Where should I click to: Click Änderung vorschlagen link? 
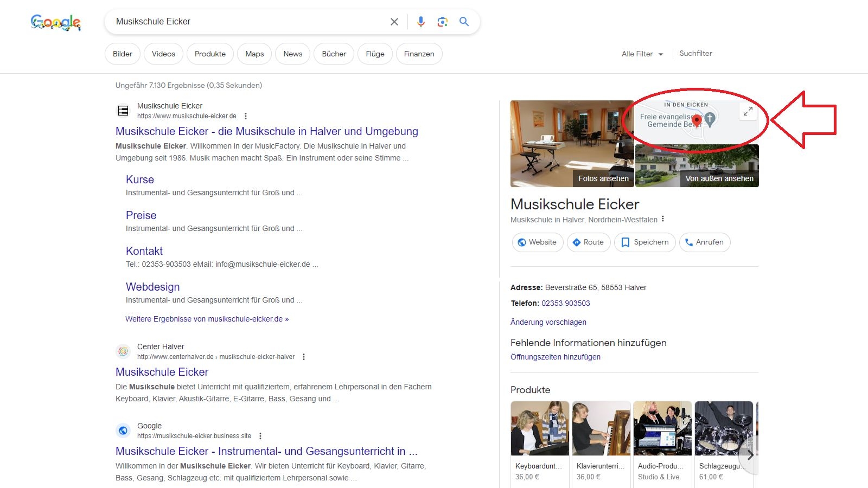tap(548, 322)
